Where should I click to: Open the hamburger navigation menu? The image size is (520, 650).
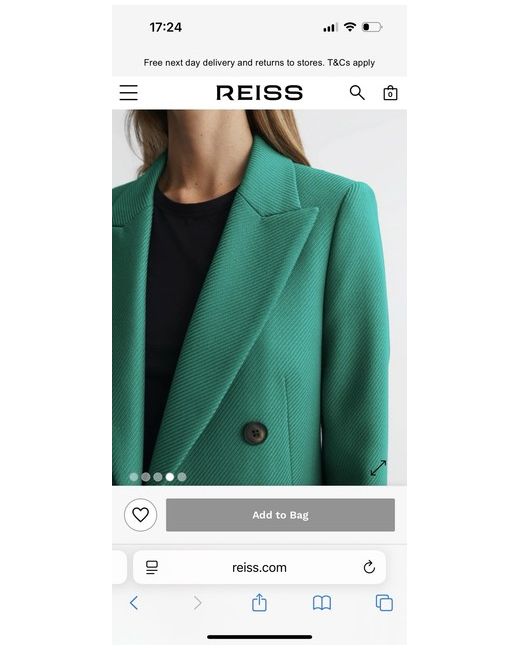click(x=129, y=92)
